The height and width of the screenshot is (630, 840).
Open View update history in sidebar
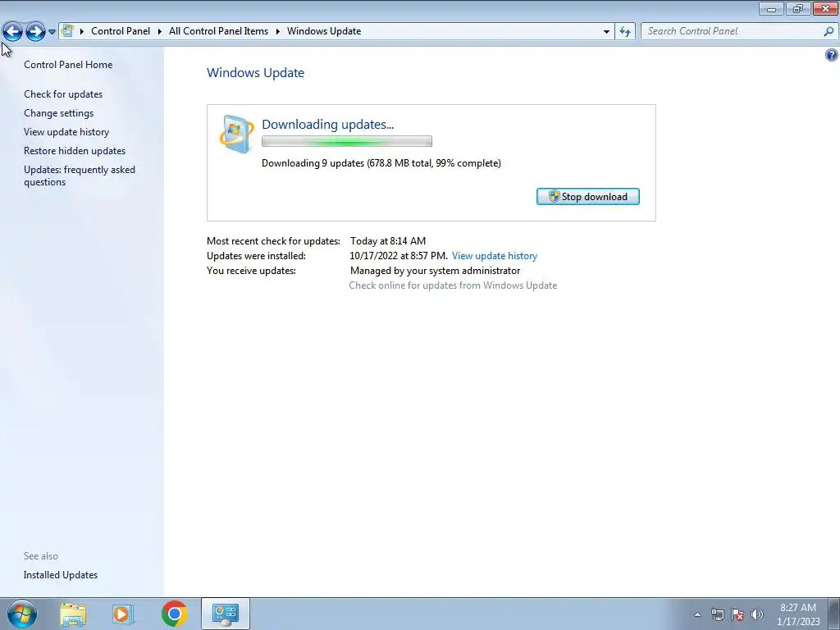66,132
